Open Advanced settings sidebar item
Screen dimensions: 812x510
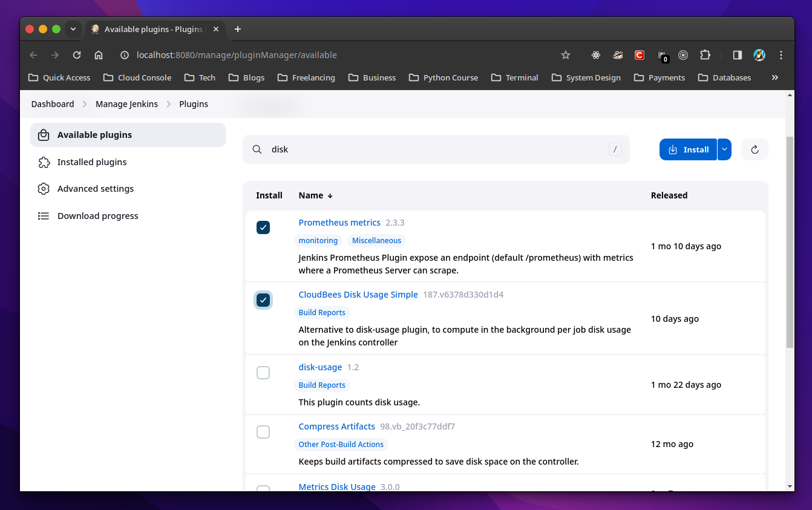[x=128, y=189]
